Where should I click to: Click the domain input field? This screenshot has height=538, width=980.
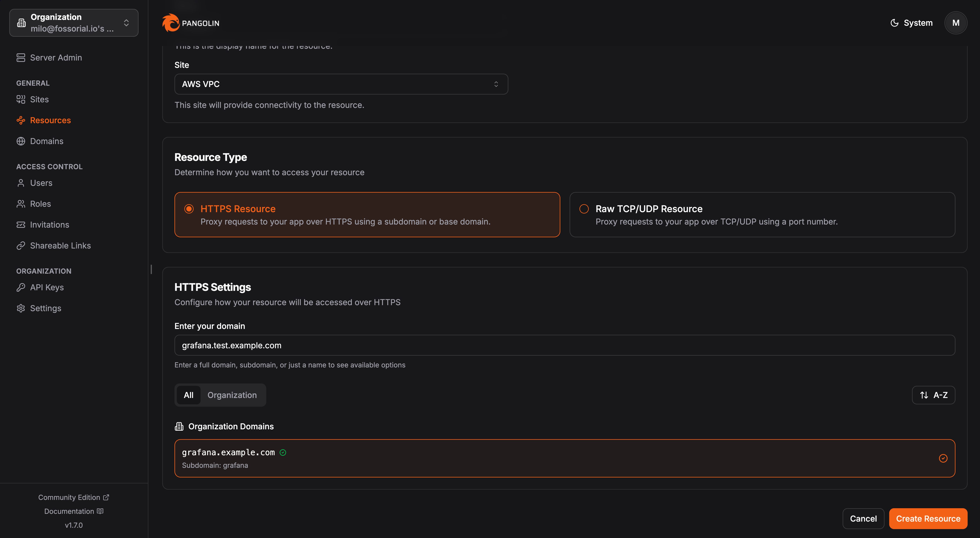tap(565, 345)
